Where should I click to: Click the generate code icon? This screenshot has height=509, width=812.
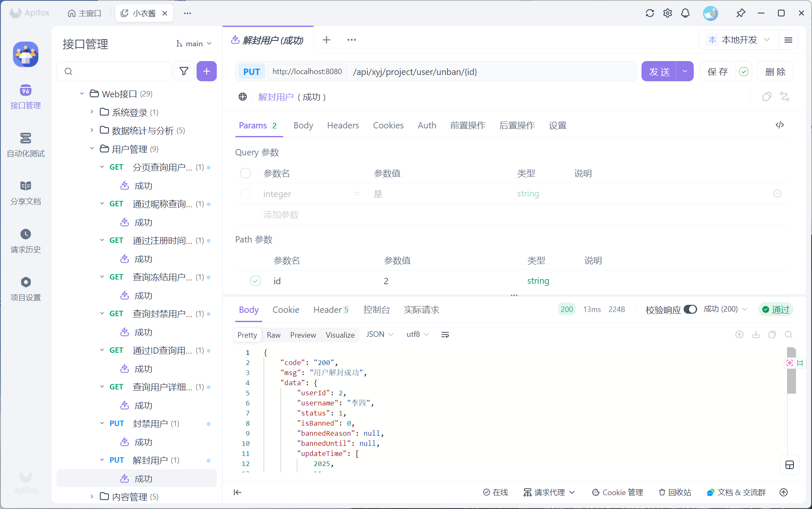point(780,125)
